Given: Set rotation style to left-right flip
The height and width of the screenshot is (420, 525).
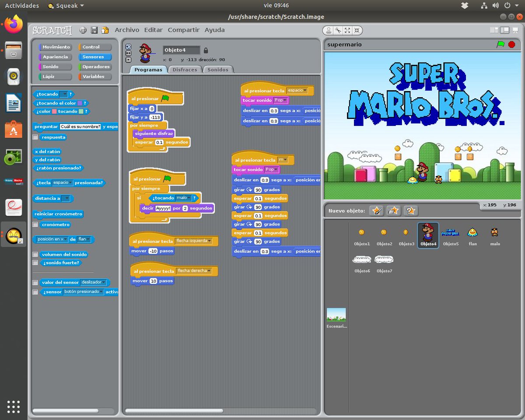Looking at the screenshot, I should click(128, 53).
